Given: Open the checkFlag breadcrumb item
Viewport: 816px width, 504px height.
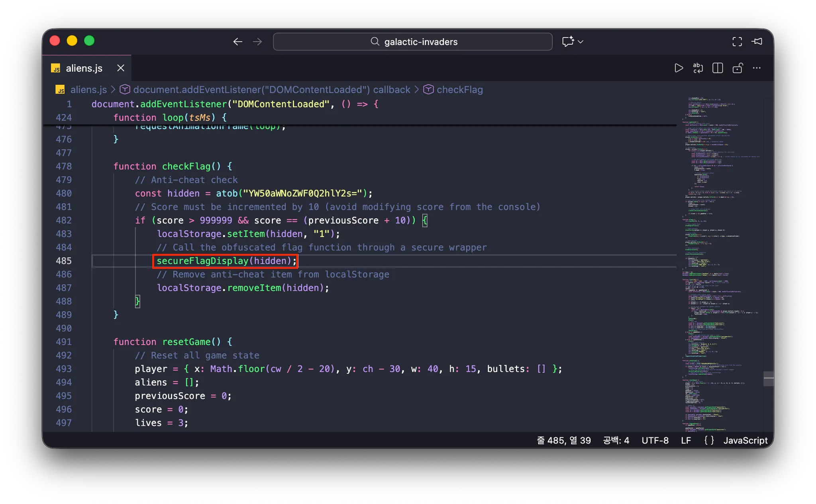Looking at the screenshot, I should (x=459, y=90).
